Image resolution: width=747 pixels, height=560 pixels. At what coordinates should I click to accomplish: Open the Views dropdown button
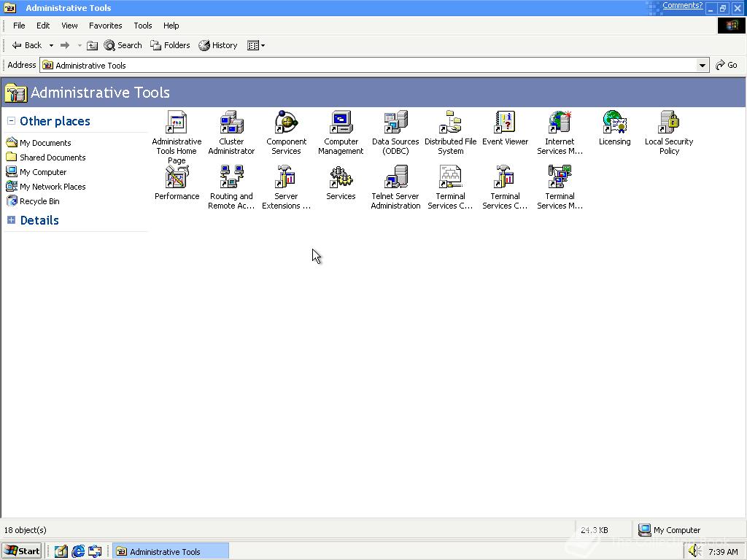256,45
